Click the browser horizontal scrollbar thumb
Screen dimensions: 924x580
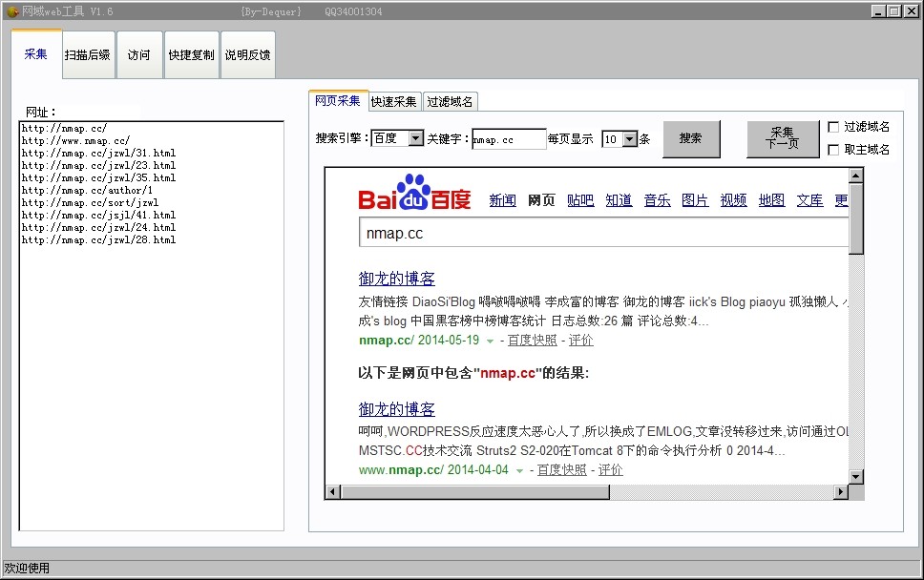(475, 491)
